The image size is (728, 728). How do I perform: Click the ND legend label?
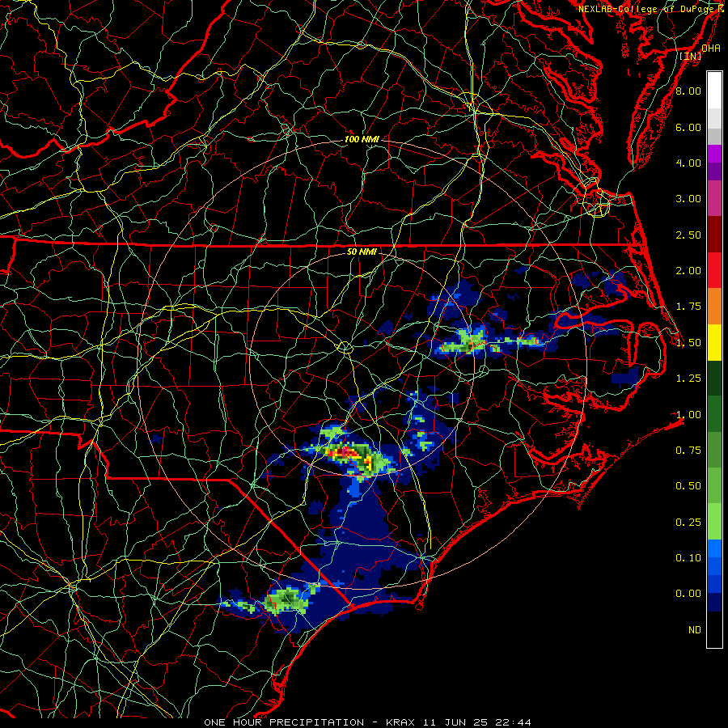tap(695, 630)
